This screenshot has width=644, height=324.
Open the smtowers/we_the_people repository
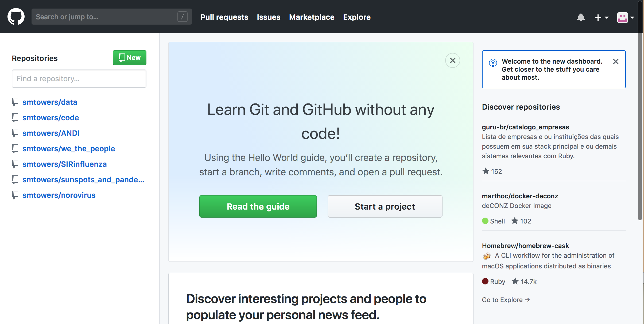coord(69,149)
